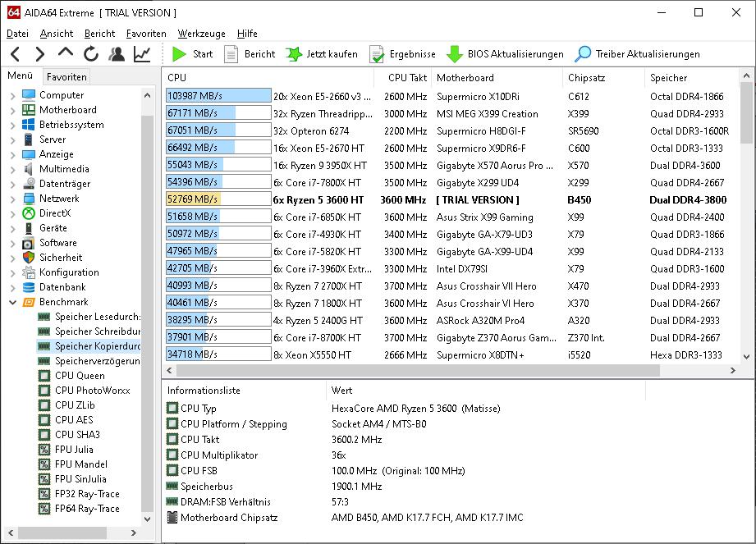Click the results list scroll-down arrow
Viewport: 756px width, 544px height.
pos(746,357)
